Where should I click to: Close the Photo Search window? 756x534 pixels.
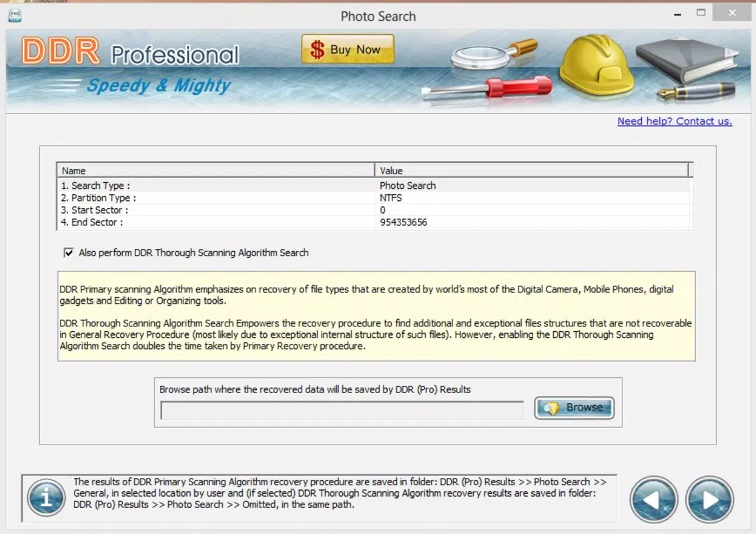(x=732, y=13)
